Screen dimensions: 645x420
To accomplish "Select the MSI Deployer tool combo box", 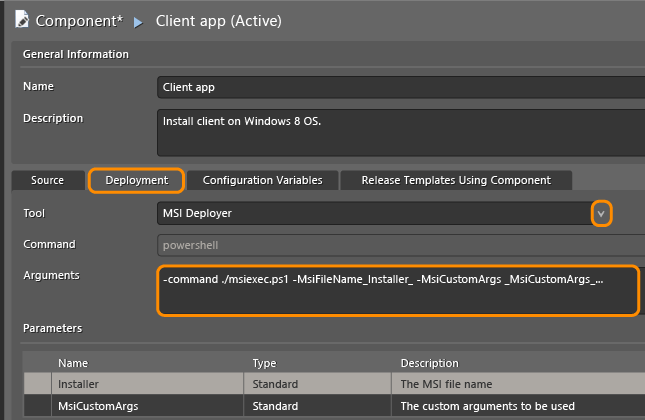I will coord(375,213).
